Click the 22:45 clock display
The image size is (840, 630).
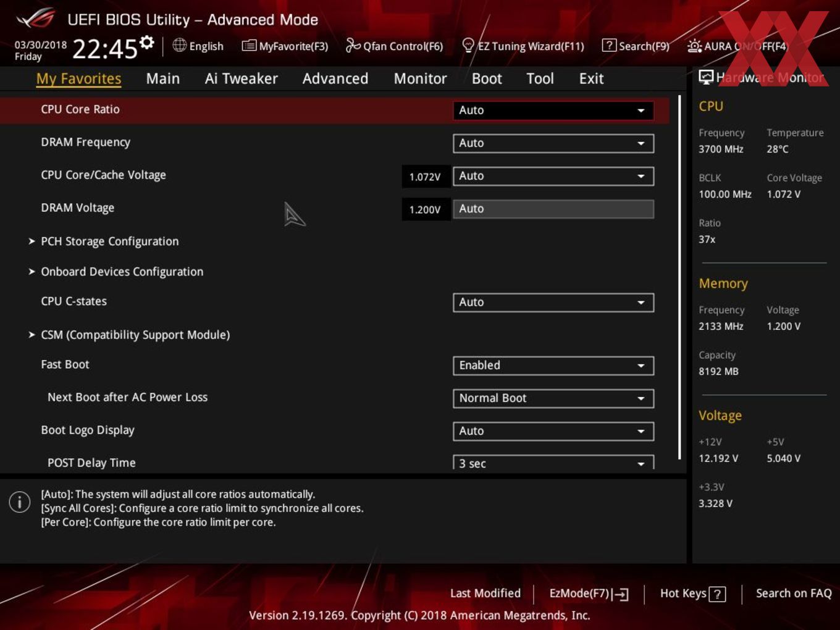[x=104, y=49]
